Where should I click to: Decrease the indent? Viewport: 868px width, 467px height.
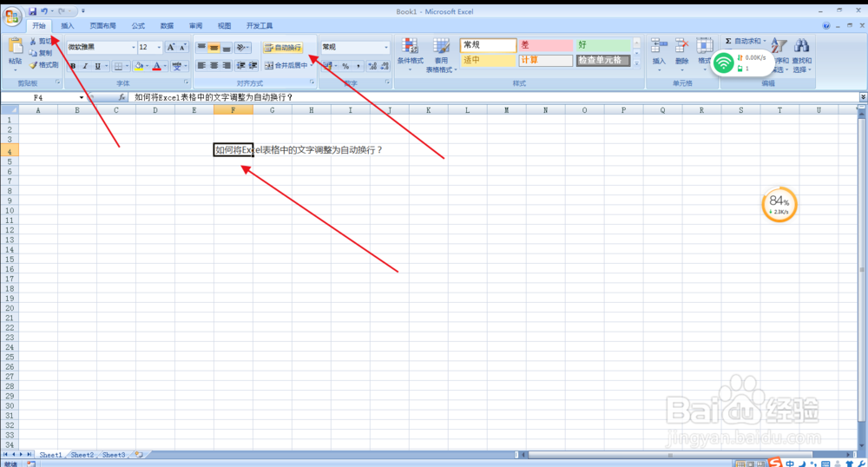pyautogui.click(x=240, y=65)
